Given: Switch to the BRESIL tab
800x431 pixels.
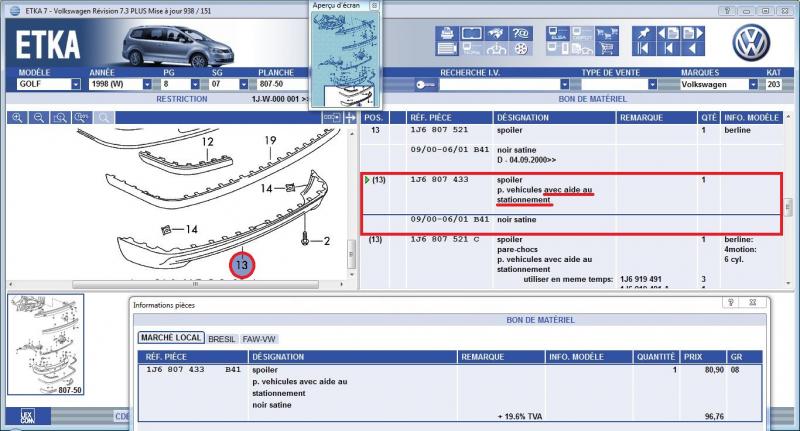Looking at the screenshot, I should [x=222, y=339].
